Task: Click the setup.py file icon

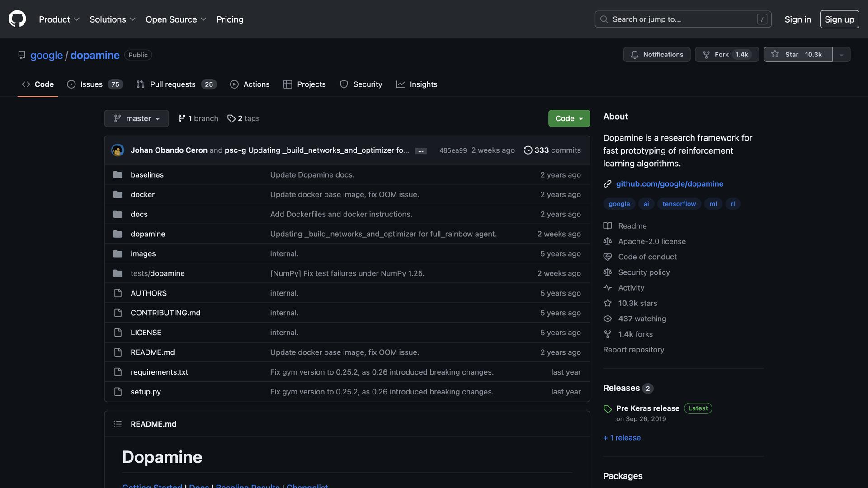Action: 118,392
